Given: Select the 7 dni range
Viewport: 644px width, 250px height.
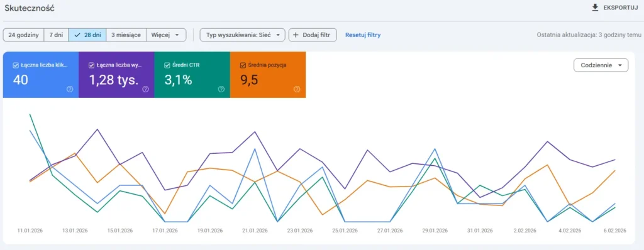Looking at the screenshot, I should [x=56, y=35].
